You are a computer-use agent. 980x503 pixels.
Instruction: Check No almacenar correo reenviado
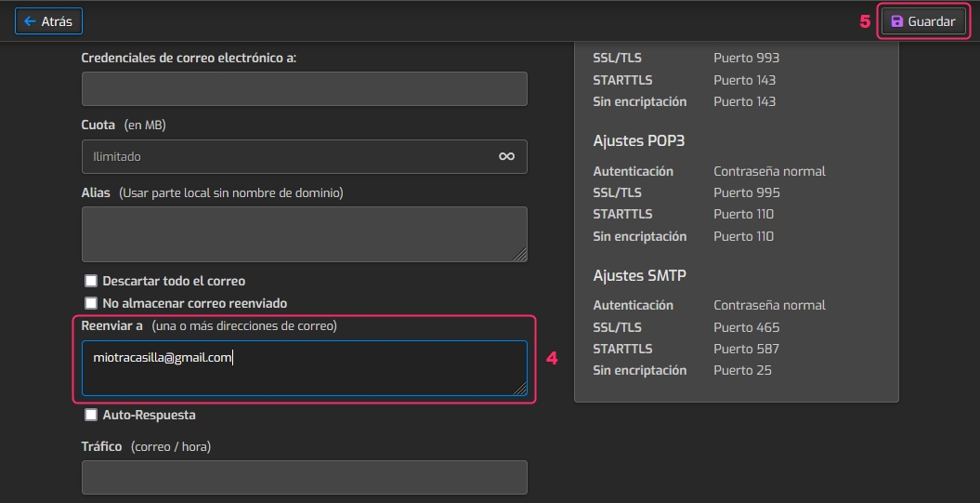point(91,303)
